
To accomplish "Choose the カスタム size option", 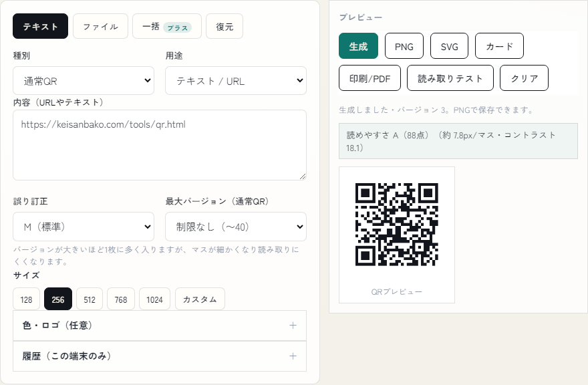I will pyautogui.click(x=200, y=299).
